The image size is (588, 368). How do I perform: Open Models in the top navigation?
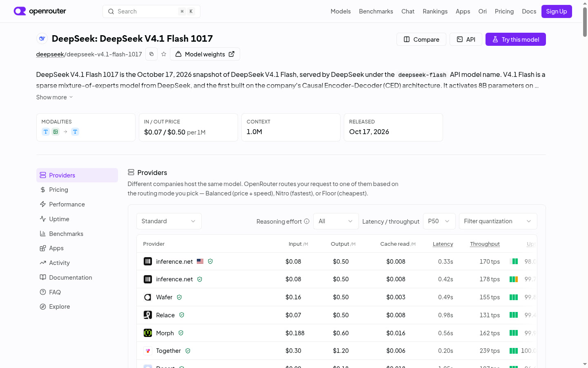pos(341,11)
